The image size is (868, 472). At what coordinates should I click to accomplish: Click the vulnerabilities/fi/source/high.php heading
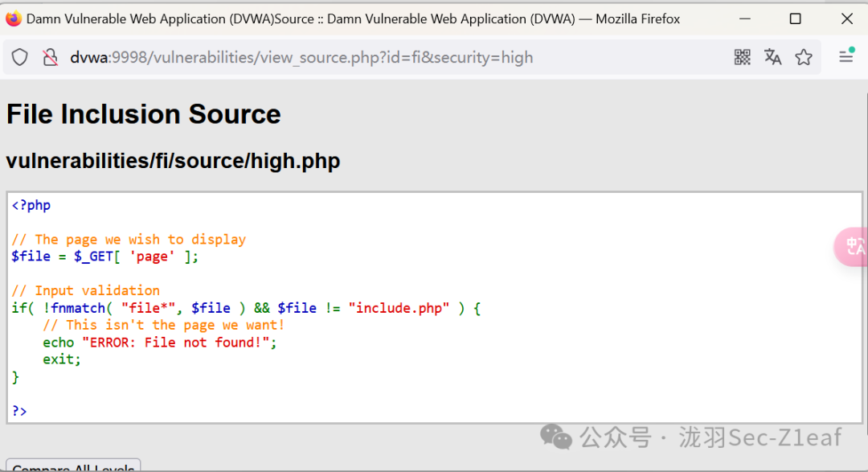pos(173,161)
